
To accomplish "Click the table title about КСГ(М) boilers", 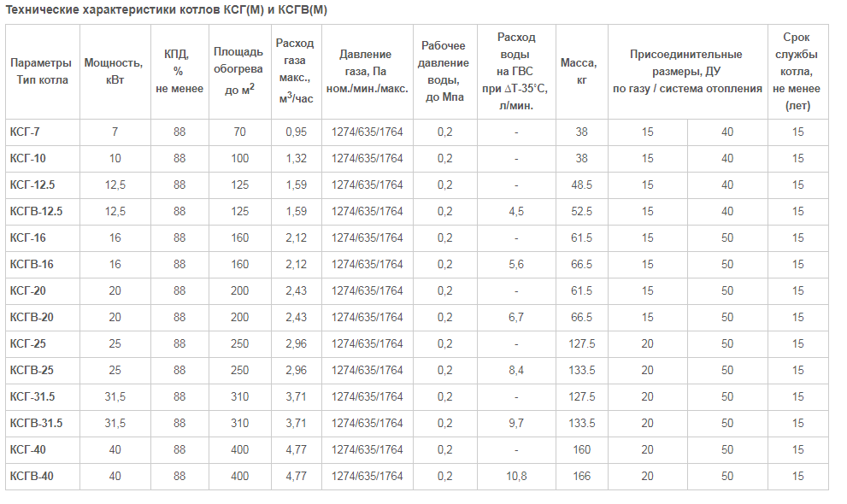I will click(166, 9).
